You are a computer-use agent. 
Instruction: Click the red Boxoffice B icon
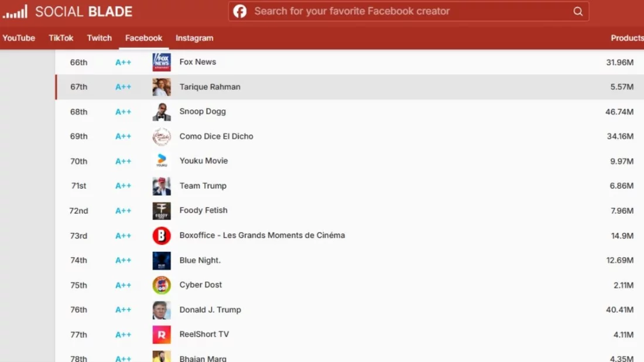pyautogui.click(x=162, y=235)
